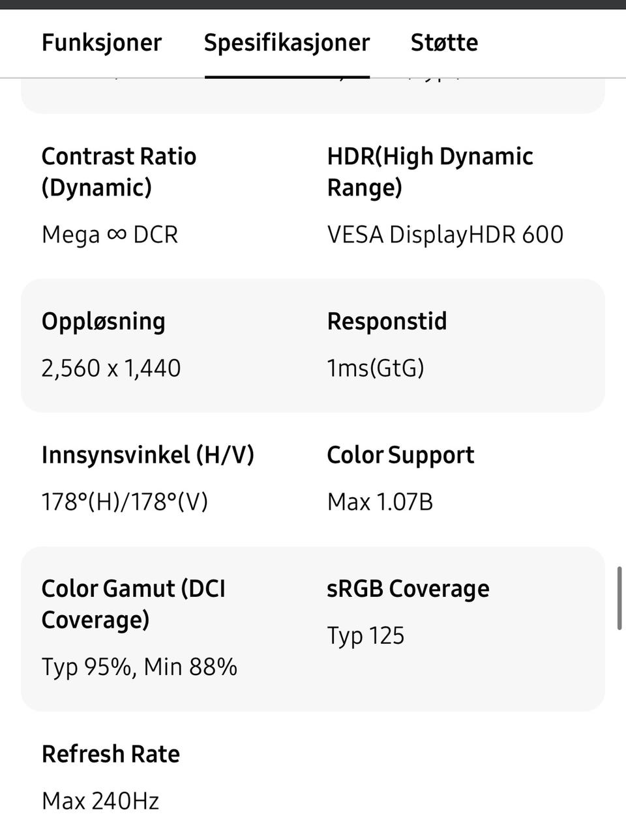This screenshot has height=840, width=626.
Task: Click the Innsynsvinkel (H/V) heading
Action: [147, 455]
